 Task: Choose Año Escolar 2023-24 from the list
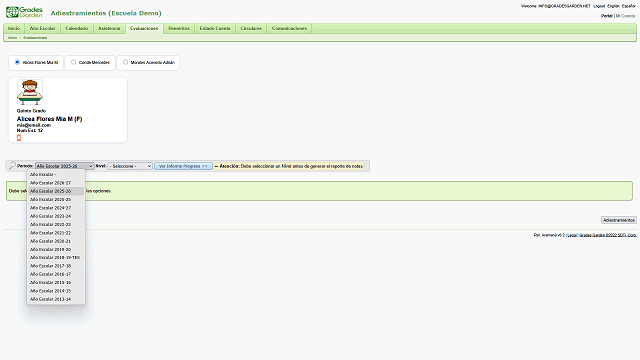coord(56,216)
